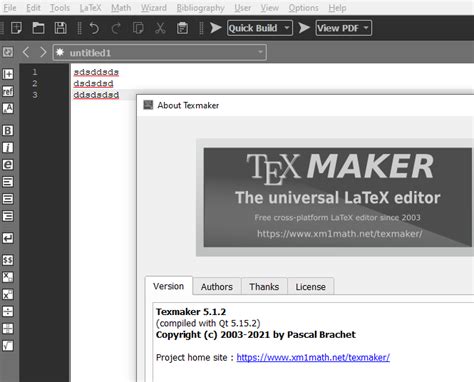Apply emphasis formatting from the sidebar

(x=8, y=164)
